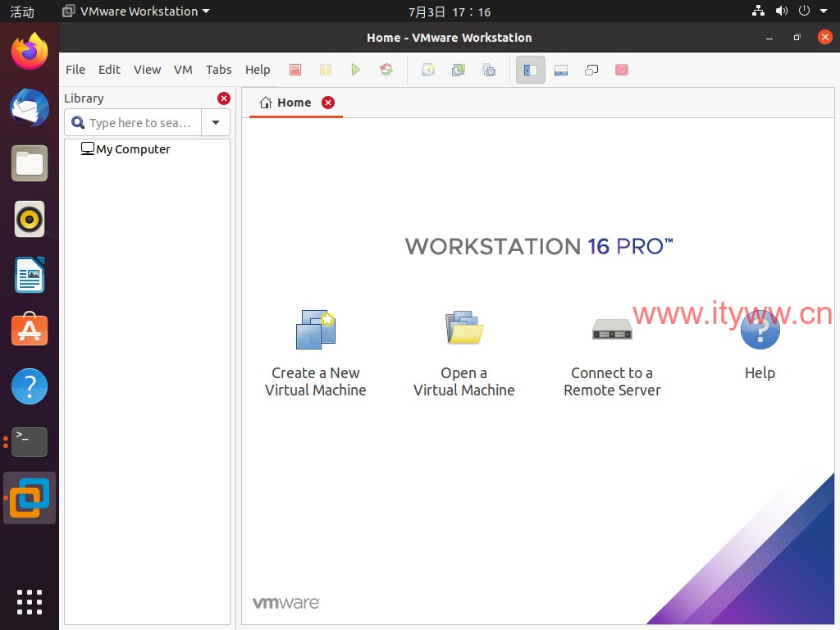Launch LibreOffice Writer from the dock
The height and width of the screenshot is (630, 840).
[x=30, y=275]
